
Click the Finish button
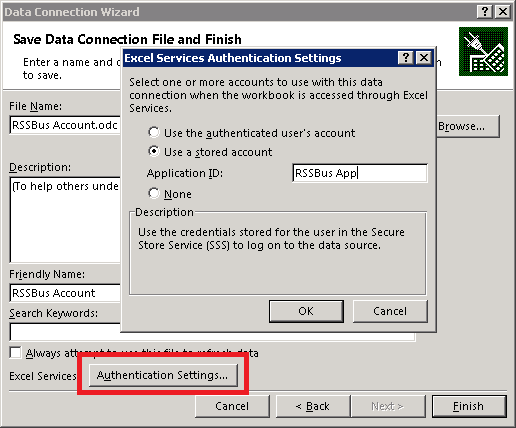click(x=469, y=406)
